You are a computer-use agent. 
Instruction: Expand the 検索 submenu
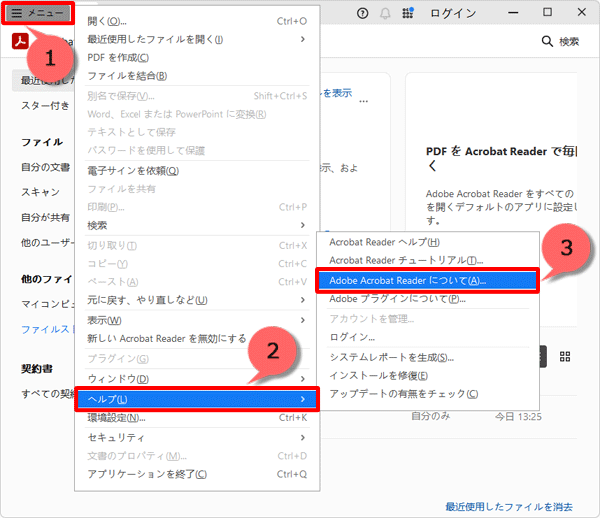tap(197, 225)
